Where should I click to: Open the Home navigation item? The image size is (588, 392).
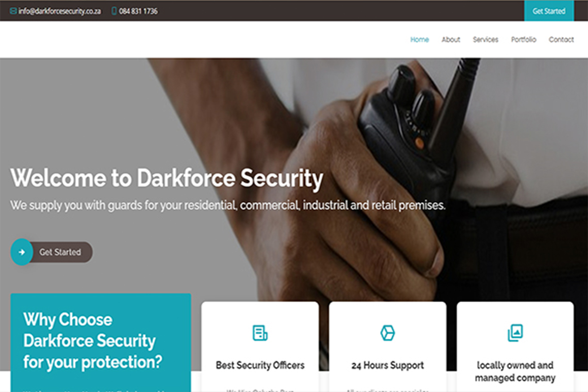pyautogui.click(x=420, y=40)
